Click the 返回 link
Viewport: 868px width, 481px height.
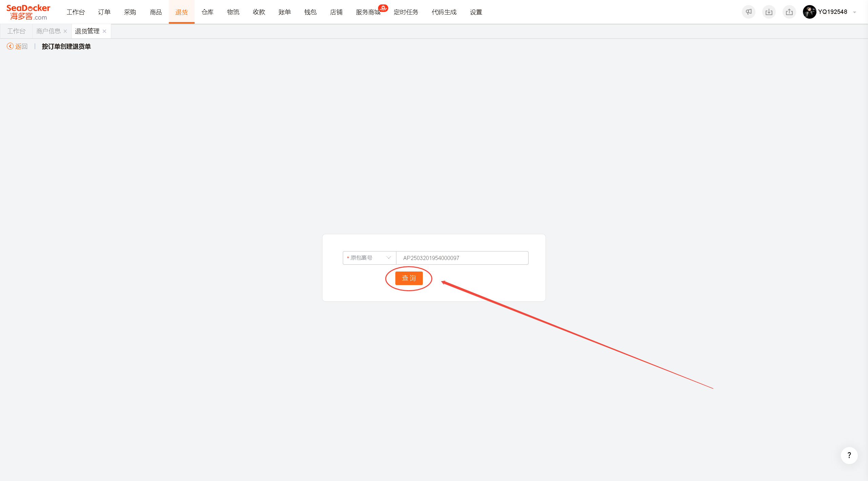click(x=21, y=46)
